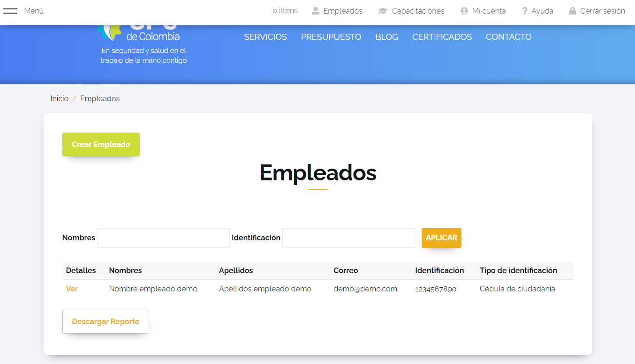Open the Menú label in top bar
This screenshot has height=364, width=635.
coord(34,11)
